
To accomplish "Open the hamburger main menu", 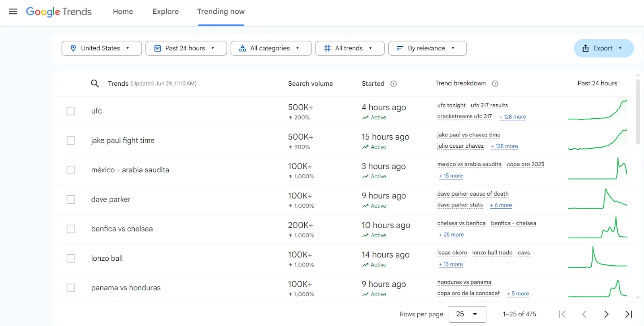I will click(x=13, y=11).
